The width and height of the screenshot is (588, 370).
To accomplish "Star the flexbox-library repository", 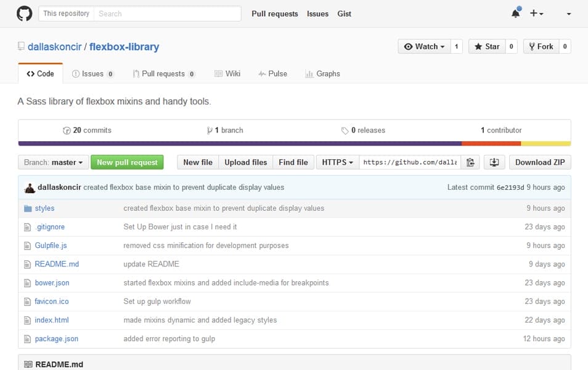I will click(x=487, y=46).
